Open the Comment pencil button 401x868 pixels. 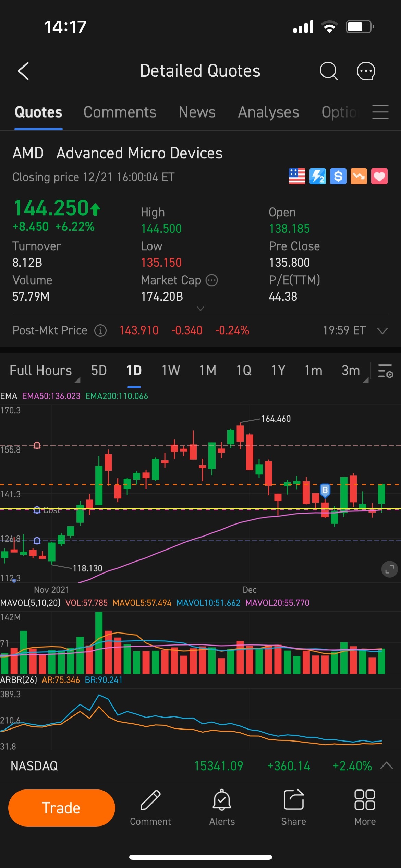point(150,807)
